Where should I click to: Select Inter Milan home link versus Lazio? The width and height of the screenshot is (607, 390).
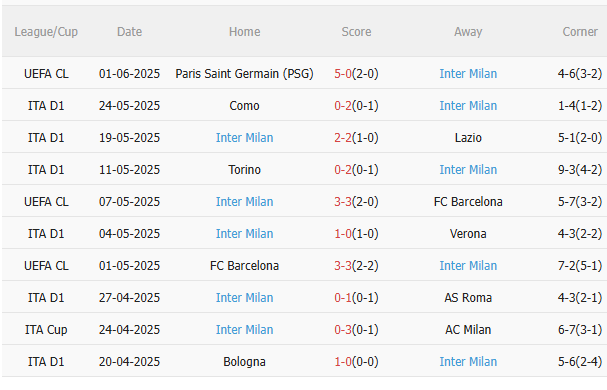click(x=244, y=138)
